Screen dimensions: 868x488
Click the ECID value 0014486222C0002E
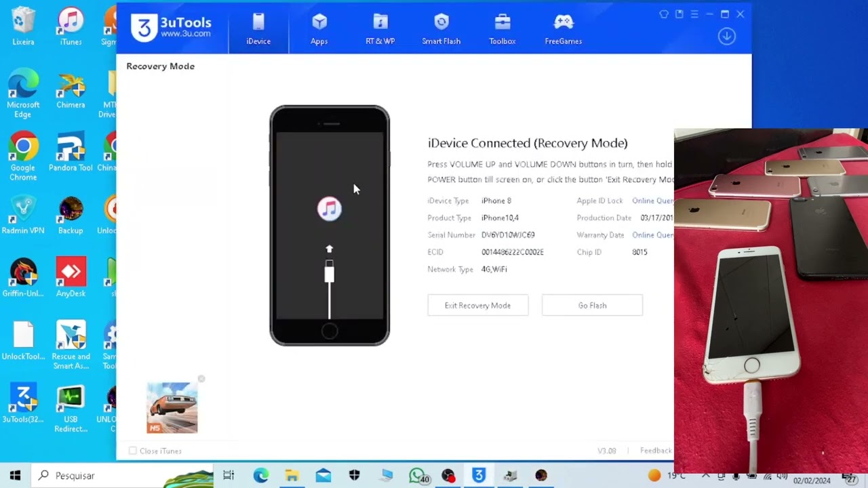513,252
